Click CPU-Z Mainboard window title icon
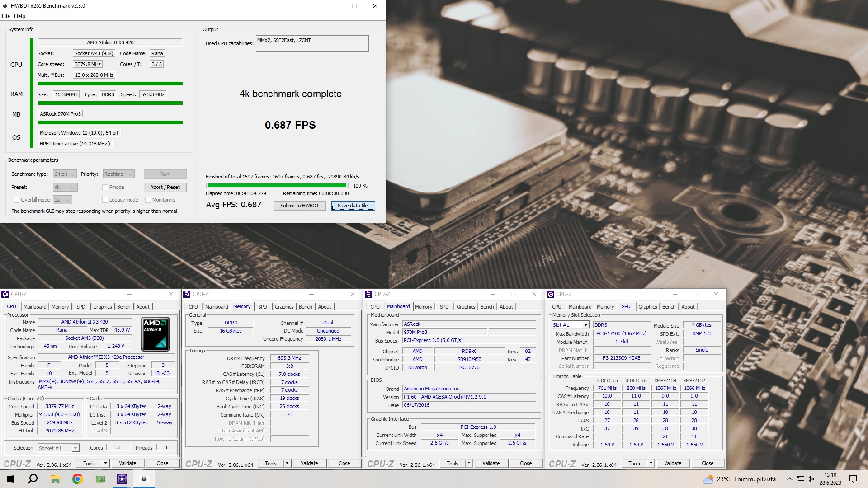The height and width of the screenshot is (488, 868). 368,294
